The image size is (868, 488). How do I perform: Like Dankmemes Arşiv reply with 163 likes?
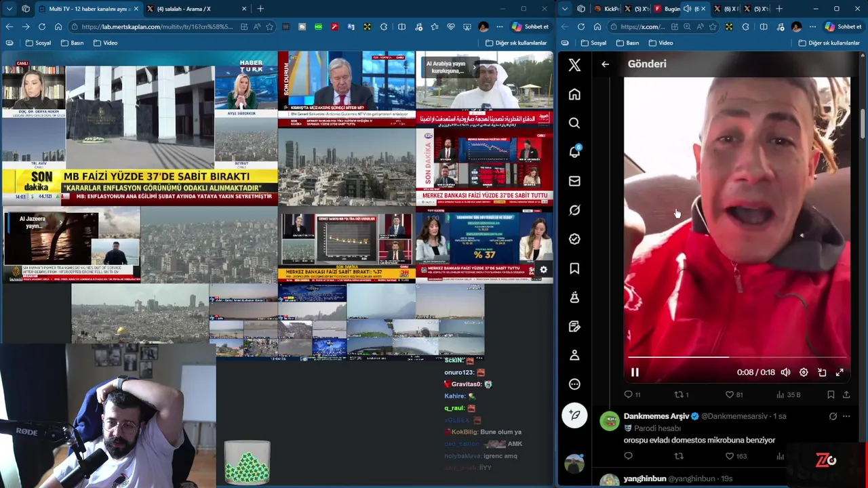pos(736,456)
